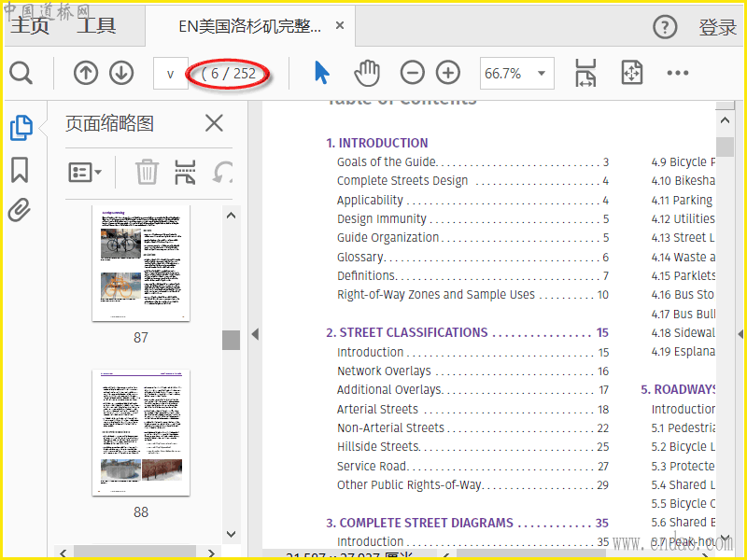747x560 pixels.
Task: Click the 4.12 Utilities entry
Action: [x=684, y=218]
